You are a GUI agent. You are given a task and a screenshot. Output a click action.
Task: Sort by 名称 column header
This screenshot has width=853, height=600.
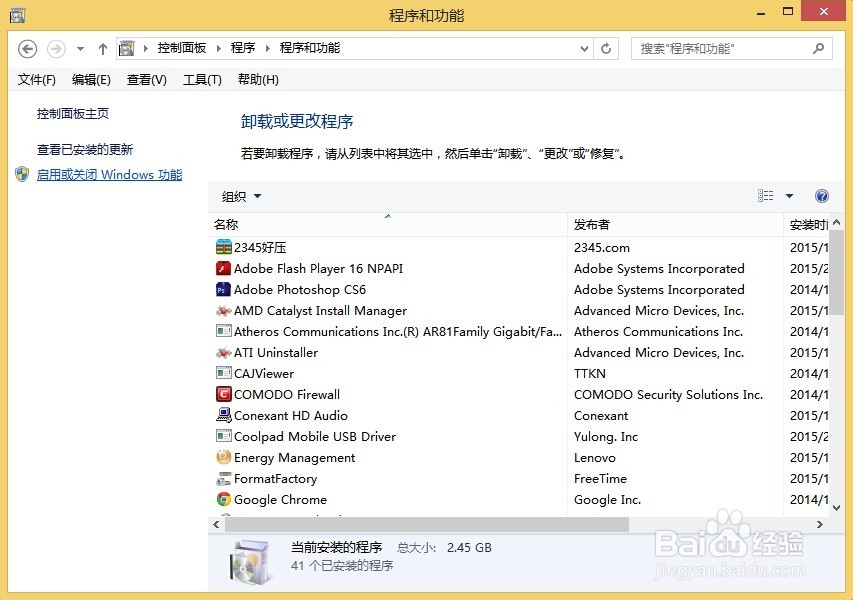(387, 225)
